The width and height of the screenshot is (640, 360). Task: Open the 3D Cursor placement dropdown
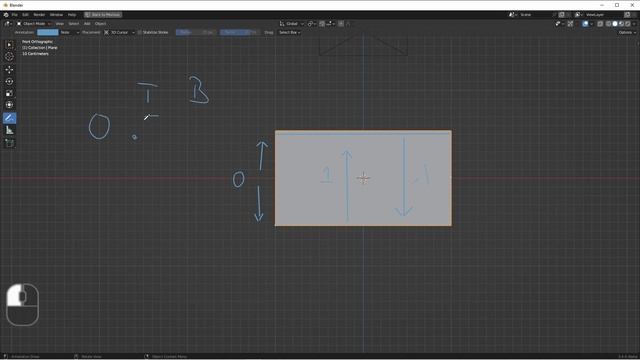point(120,32)
